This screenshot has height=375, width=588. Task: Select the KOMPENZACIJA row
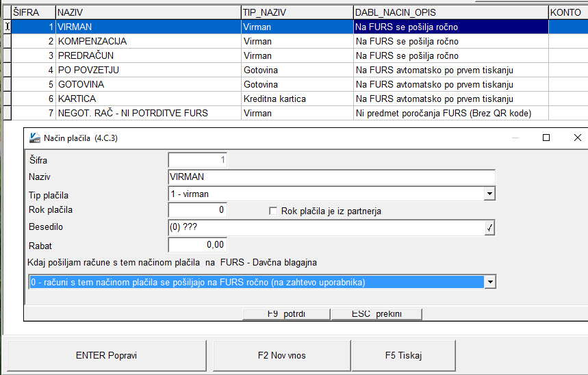(x=300, y=41)
